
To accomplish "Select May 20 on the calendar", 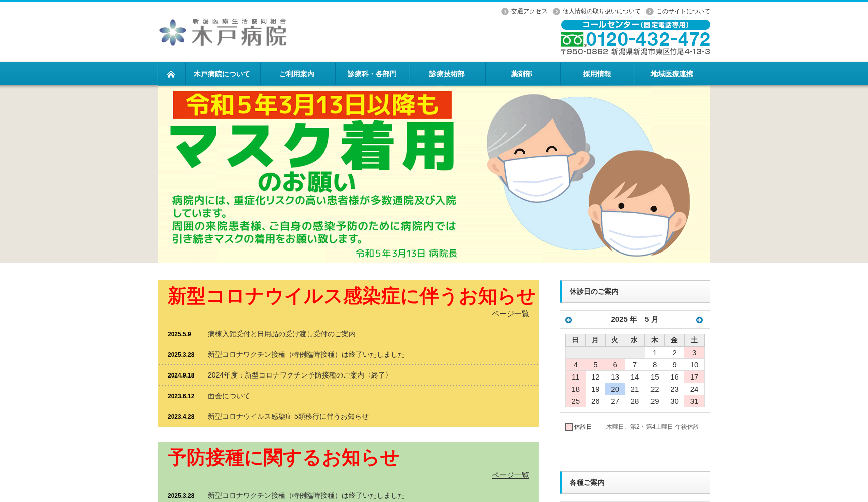I will (615, 389).
